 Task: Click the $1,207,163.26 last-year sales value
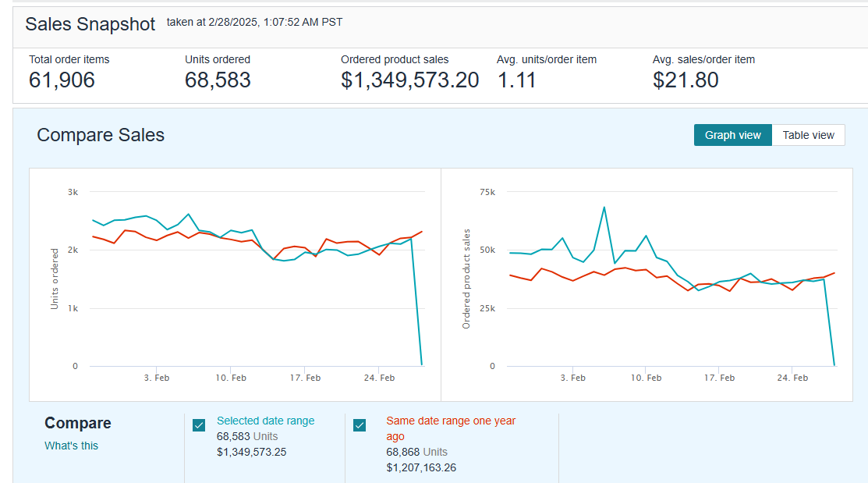(421, 467)
